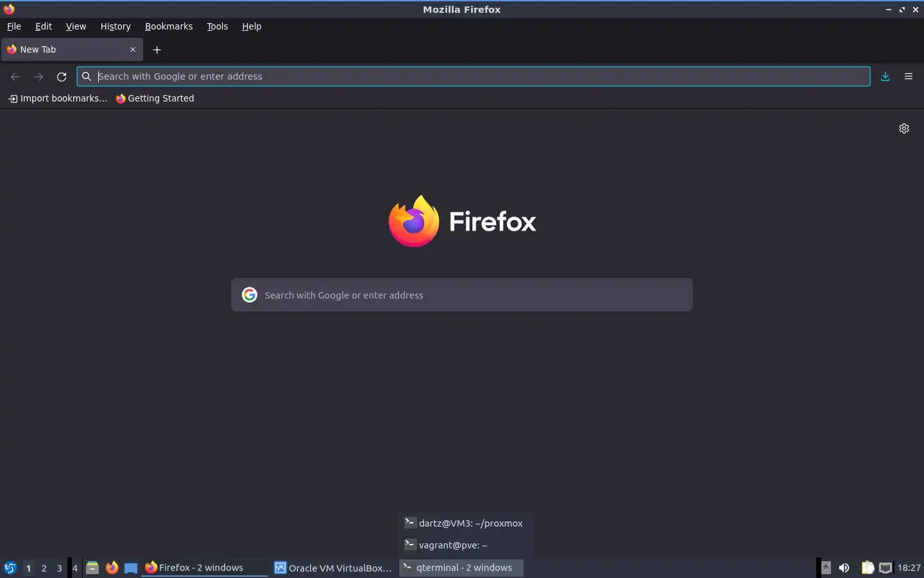
Task: Switch to workspace 4
Action: [x=74, y=568]
